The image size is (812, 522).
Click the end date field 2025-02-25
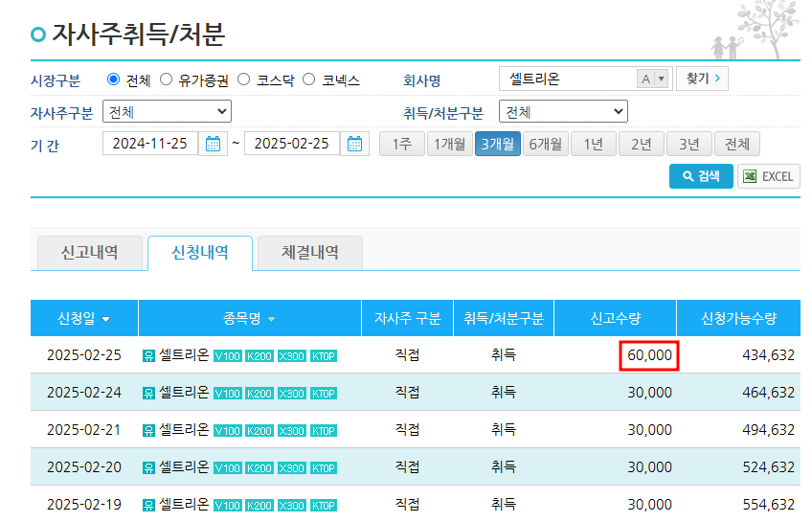[292, 144]
